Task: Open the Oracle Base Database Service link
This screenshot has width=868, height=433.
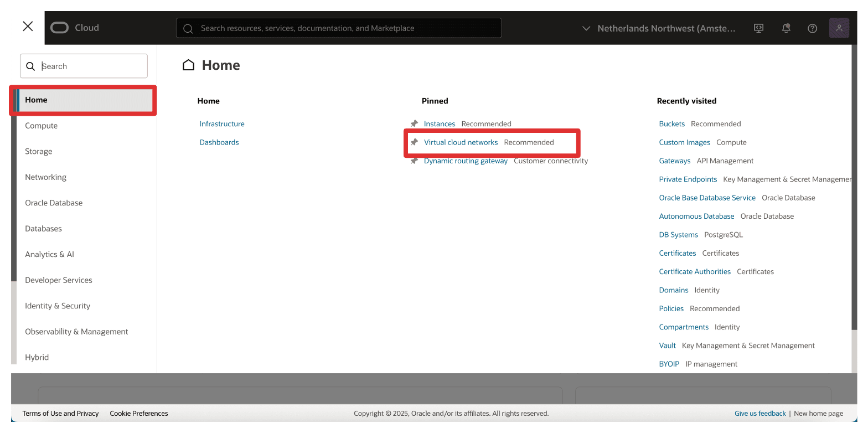Action: coord(707,198)
